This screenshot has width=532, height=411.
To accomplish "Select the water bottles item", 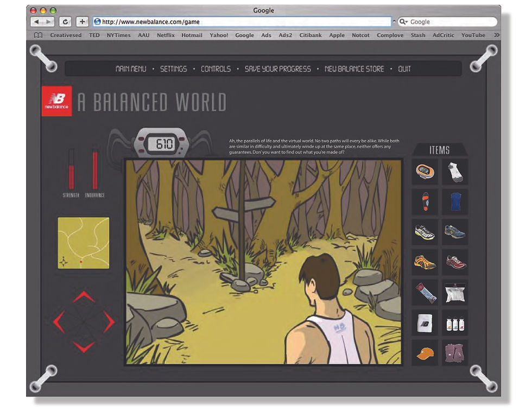I will [x=455, y=323].
